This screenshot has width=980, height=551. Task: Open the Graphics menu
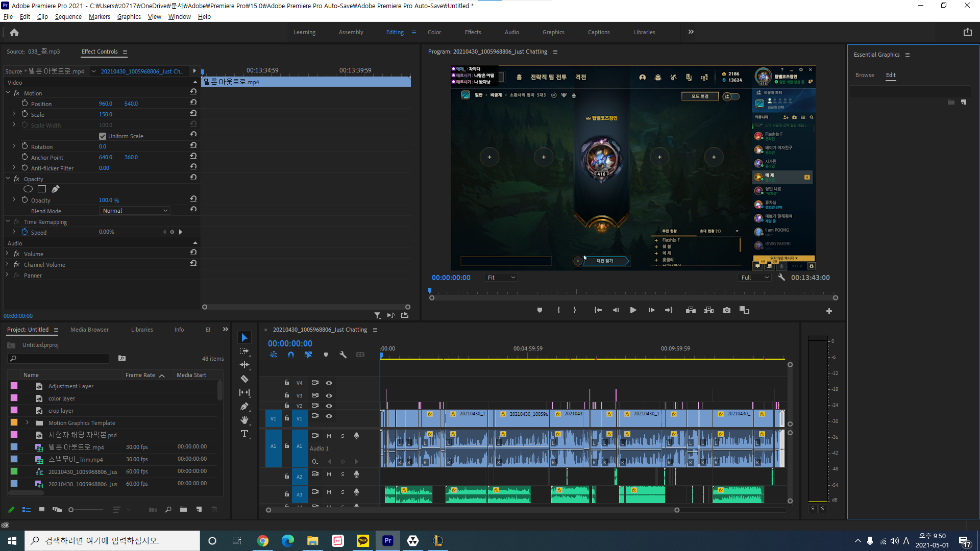click(x=129, y=17)
